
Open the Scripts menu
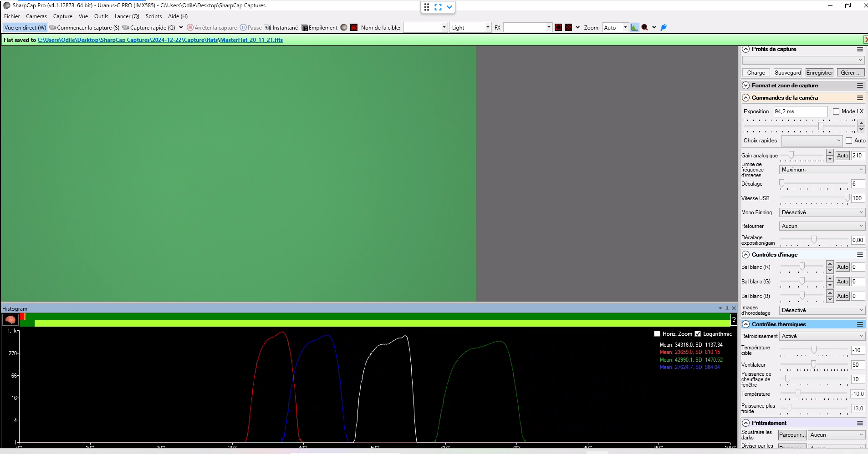[153, 16]
